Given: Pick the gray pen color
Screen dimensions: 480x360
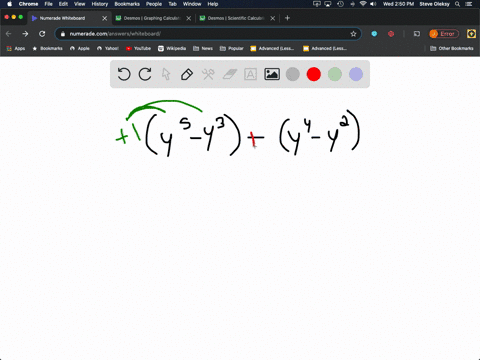Looking at the screenshot, I should pyautogui.click(x=293, y=74).
